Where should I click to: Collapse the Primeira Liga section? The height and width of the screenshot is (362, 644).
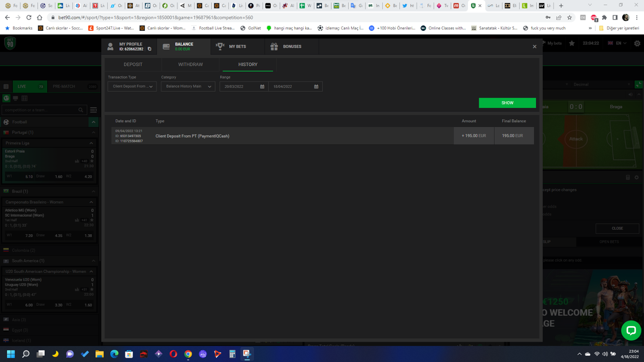point(91,143)
